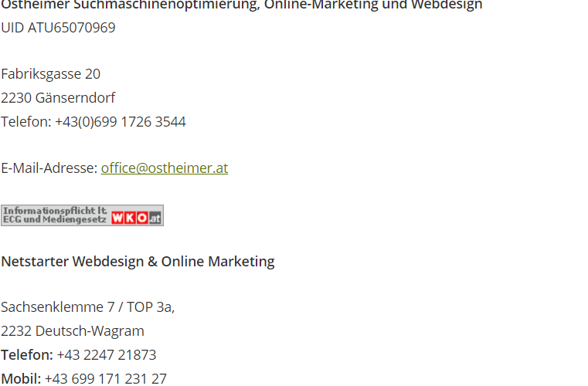Image resolution: width=588 pixels, height=386 pixels.
Task: Click the Fabriksgasse 20 address line
Action: click(51, 74)
